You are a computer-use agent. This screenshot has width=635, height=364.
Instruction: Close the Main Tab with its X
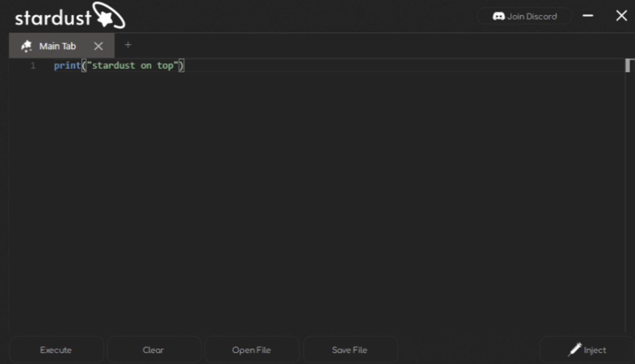pos(98,46)
